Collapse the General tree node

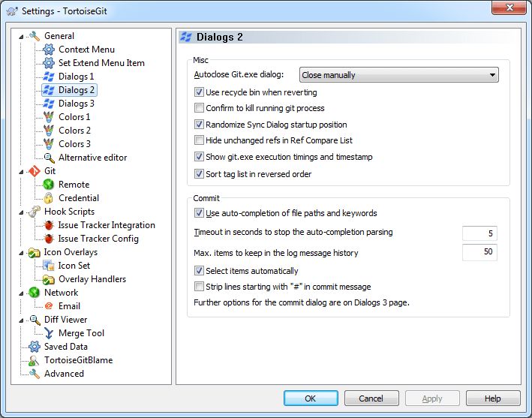(x=21, y=36)
